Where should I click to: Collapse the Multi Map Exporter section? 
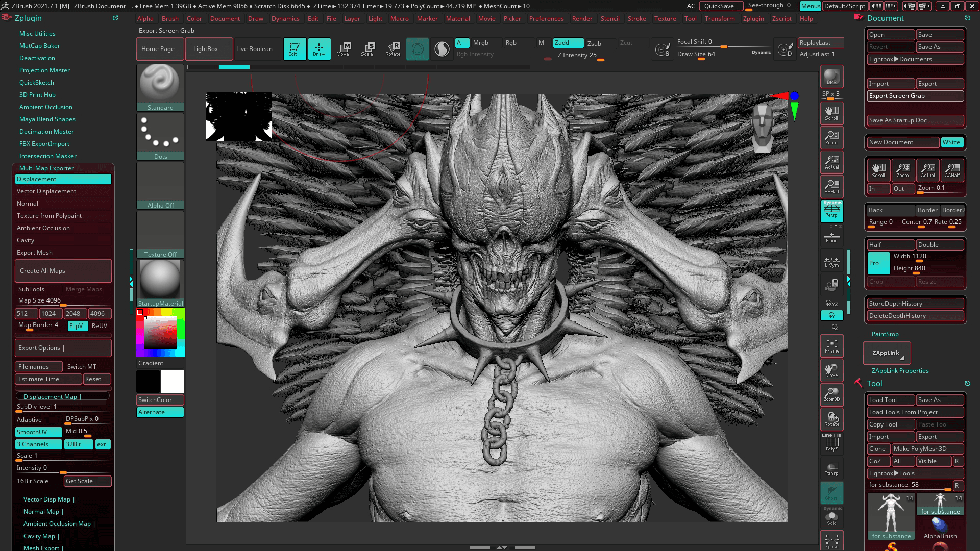[x=46, y=168]
